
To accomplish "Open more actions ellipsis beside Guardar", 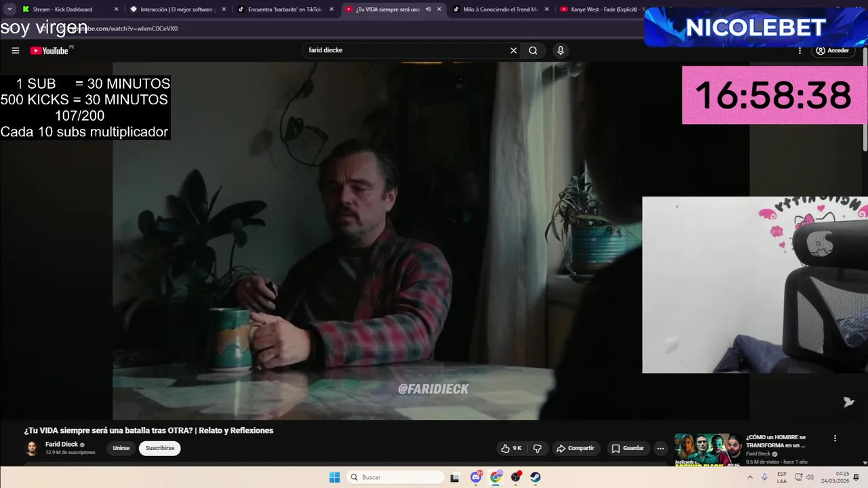I will 660,448.
